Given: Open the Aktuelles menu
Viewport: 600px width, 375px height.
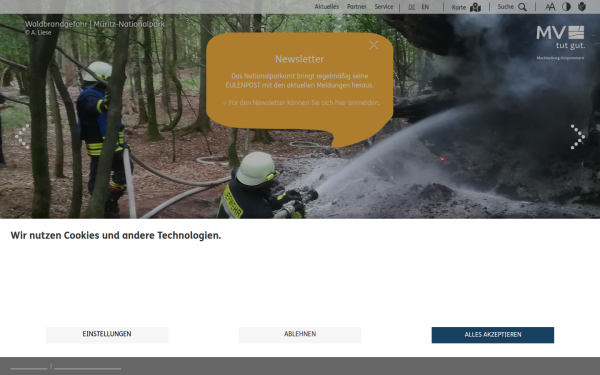Looking at the screenshot, I should (326, 7).
